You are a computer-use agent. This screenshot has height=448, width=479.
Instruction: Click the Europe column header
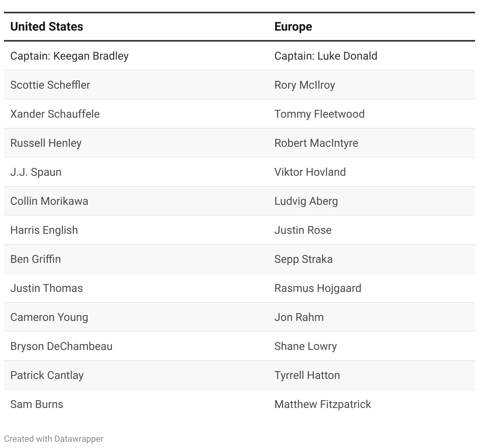(293, 27)
